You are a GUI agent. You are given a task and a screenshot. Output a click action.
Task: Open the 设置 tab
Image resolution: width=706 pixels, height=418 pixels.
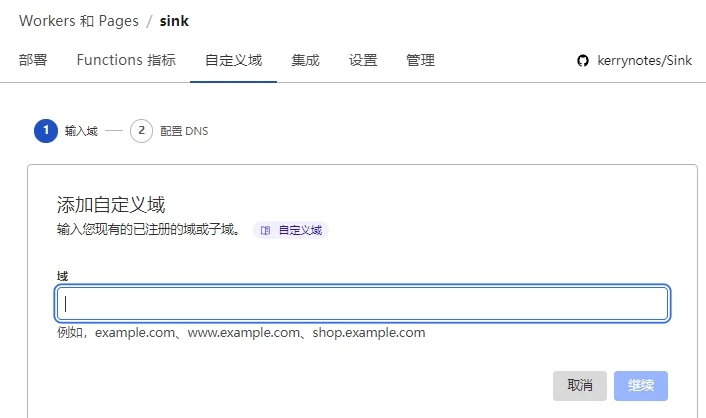coord(363,60)
